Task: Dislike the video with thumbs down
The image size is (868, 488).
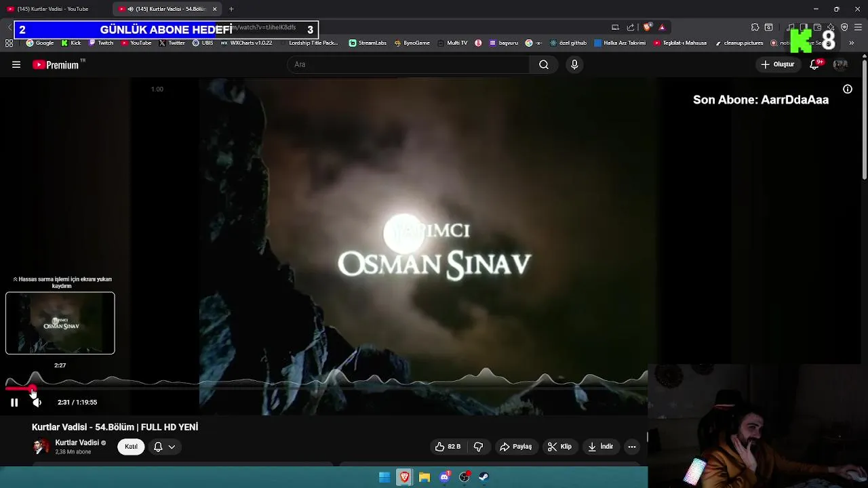Action: [x=478, y=447]
